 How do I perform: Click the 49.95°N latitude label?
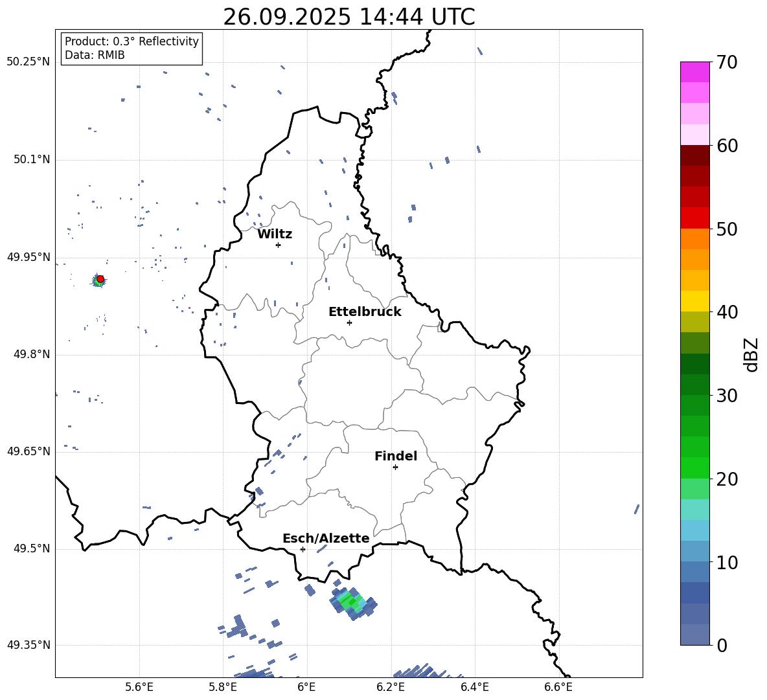pyautogui.click(x=29, y=257)
